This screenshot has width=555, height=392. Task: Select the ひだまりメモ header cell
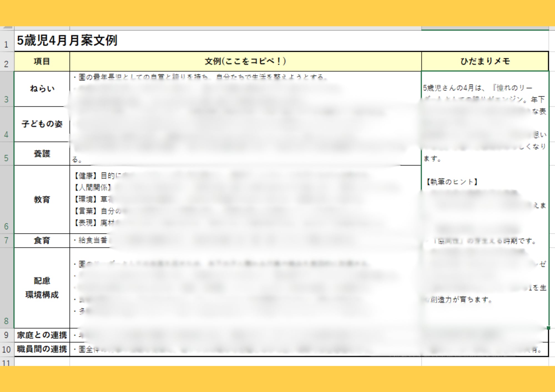coord(485,62)
